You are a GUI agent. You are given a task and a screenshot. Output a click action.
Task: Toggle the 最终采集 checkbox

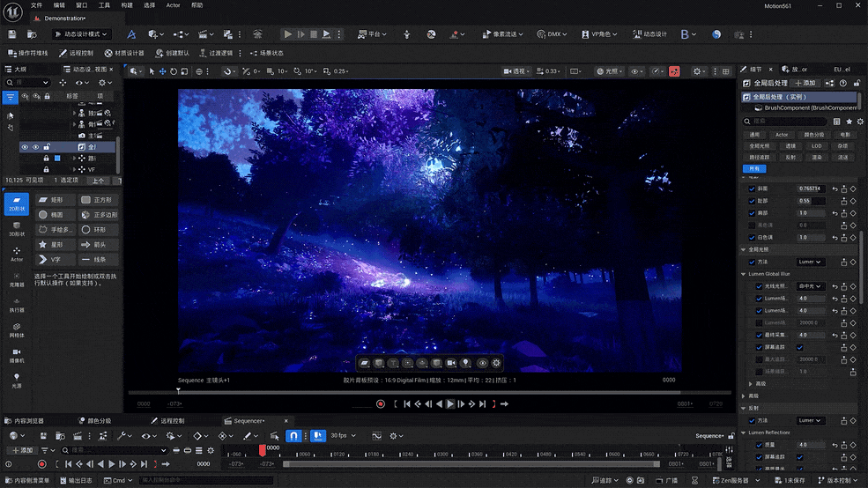pyautogui.click(x=759, y=335)
